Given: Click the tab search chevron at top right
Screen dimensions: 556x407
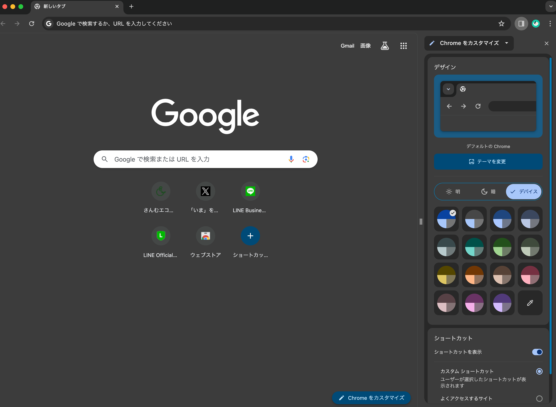Looking at the screenshot, I should pos(550,6).
